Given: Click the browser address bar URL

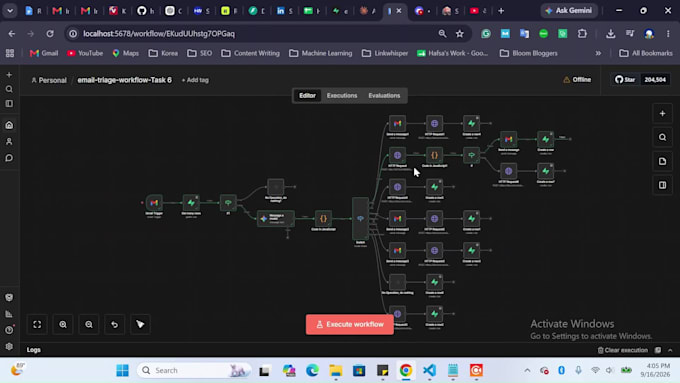Looking at the screenshot, I should coord(159,34).
